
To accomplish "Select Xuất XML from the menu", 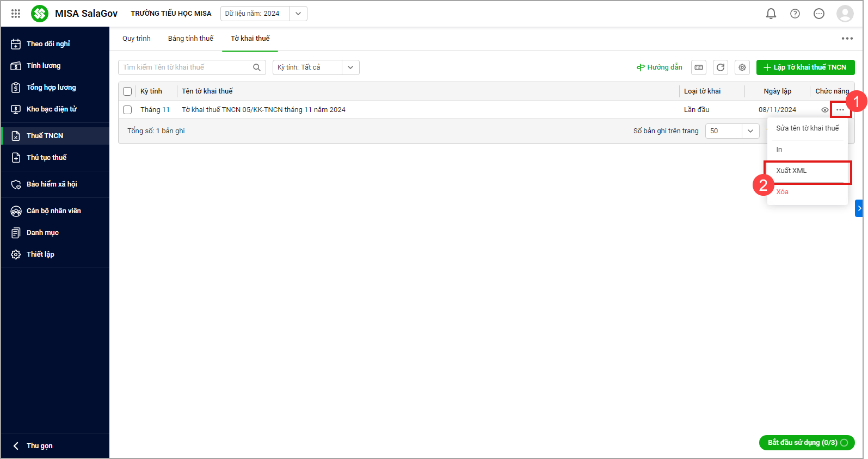I will click(791, 171).
